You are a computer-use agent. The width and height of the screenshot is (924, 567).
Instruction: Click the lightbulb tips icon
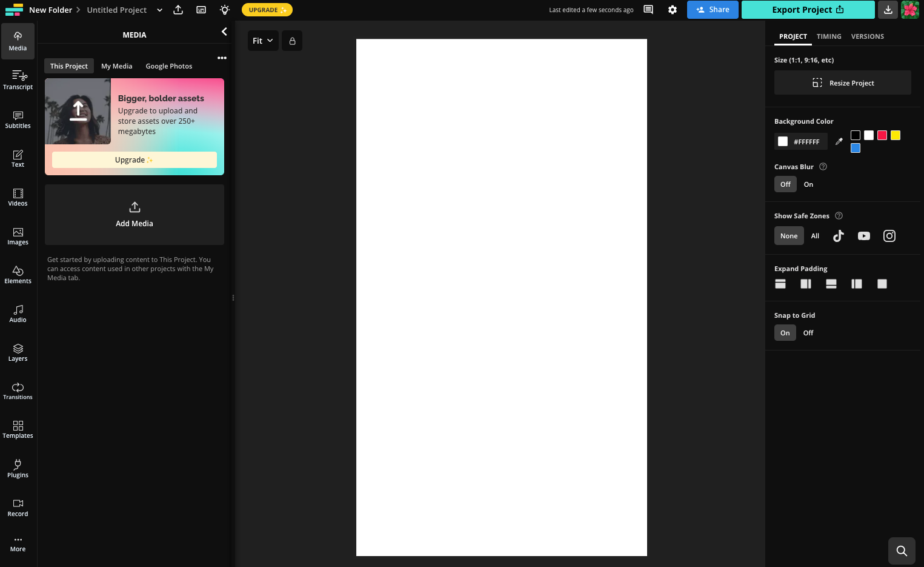[x=225, y=10]
